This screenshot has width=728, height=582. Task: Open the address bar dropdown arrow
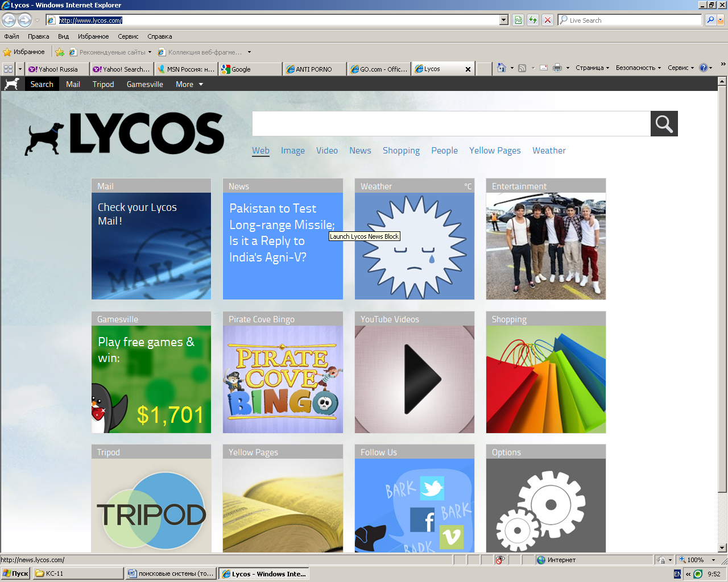click(x=504, y=20)
